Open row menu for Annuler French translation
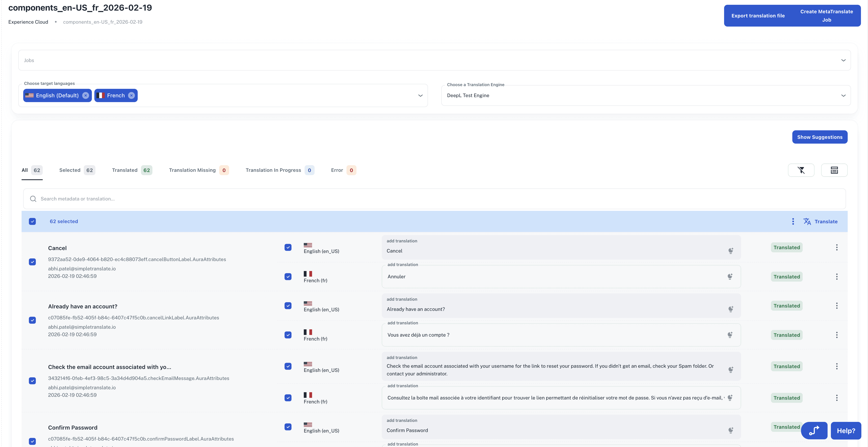The width and height of the screenshot is (868, 447). point(837,277)
